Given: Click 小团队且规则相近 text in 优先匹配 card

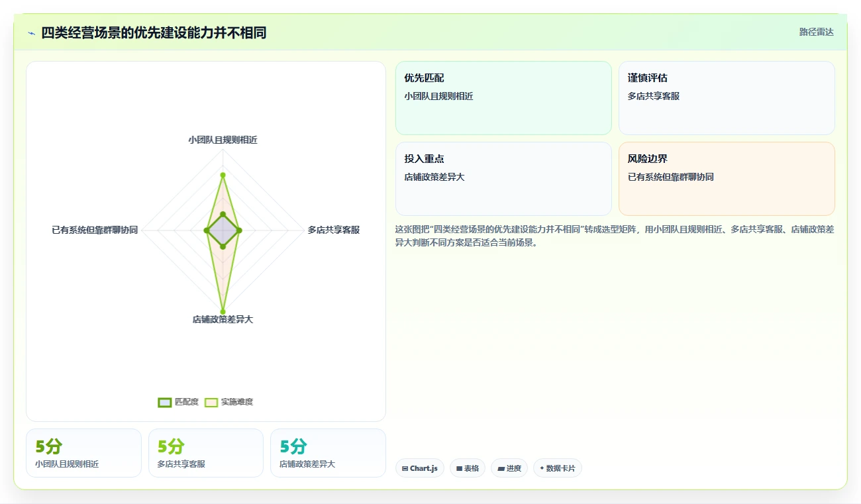Looking at the screenshot, I should coord(438,96).
